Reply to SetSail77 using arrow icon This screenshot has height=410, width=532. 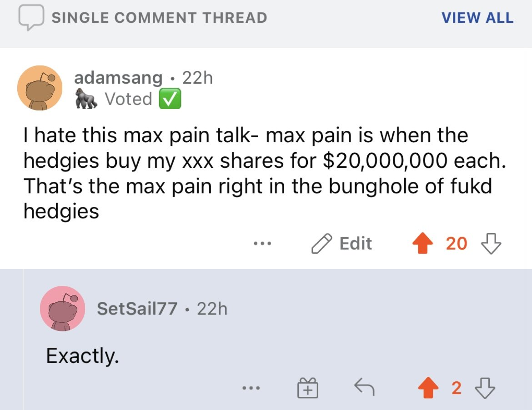[364, 387]
